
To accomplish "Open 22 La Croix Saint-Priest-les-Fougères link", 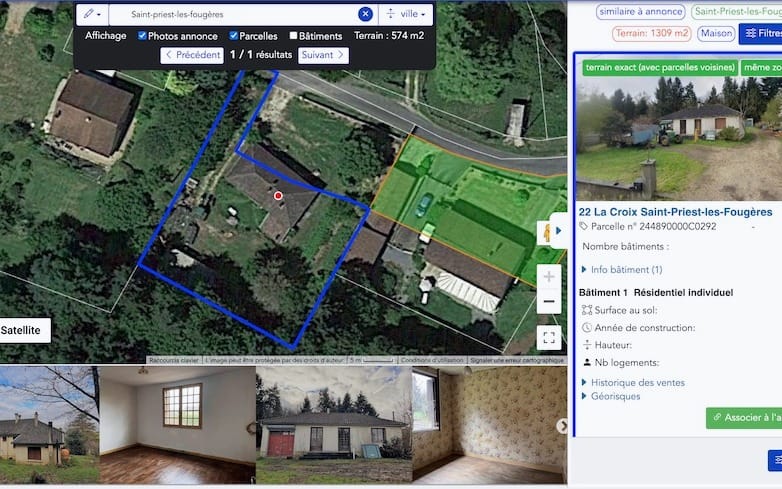I will click(675, 212).
